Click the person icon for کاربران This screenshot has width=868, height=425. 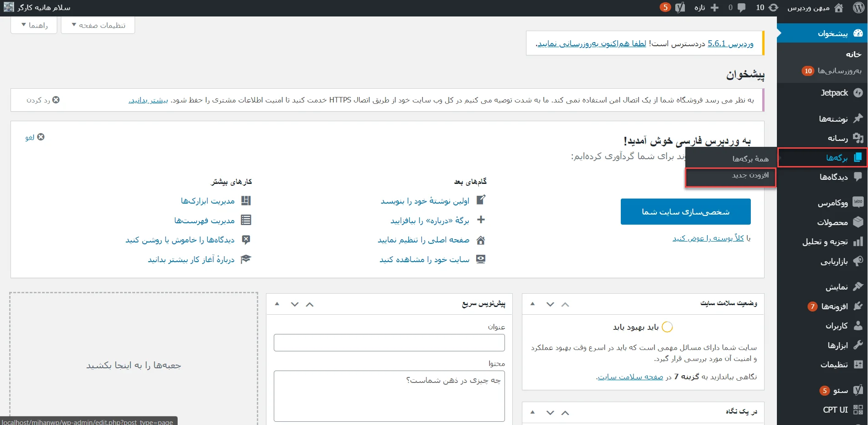coord(858,325)
